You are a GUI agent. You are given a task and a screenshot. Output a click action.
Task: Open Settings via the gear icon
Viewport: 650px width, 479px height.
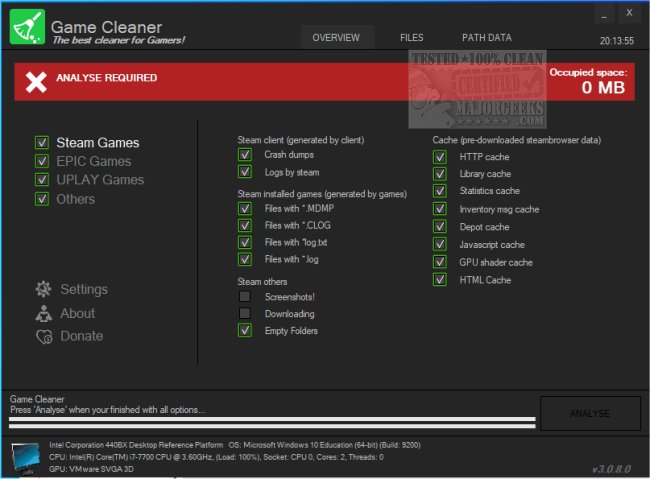[x=44, y=289]
